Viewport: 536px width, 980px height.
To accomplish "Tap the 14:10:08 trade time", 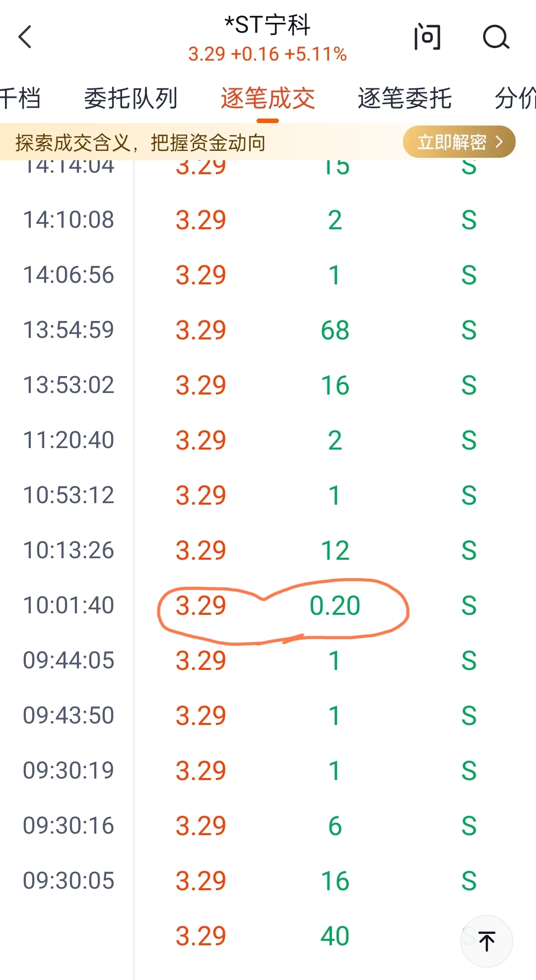I will pos(68,220).
